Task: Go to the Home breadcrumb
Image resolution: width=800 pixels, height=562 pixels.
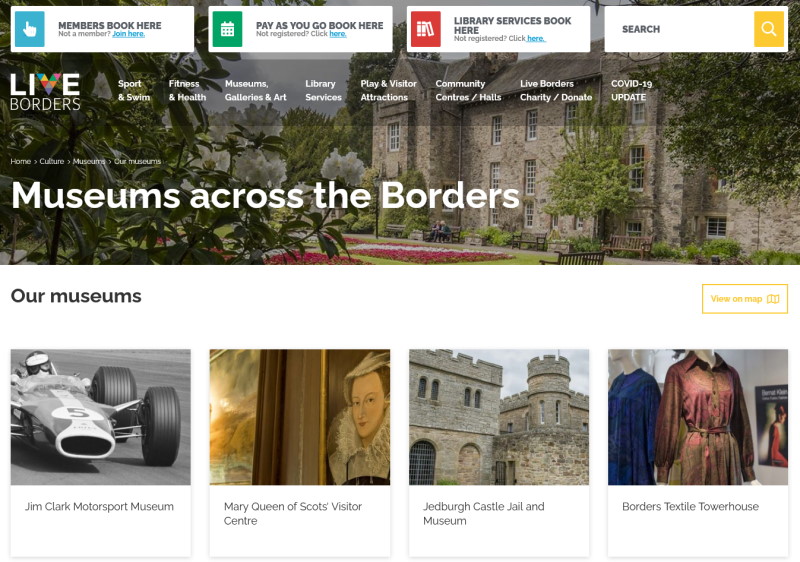Action: [x=20, y=161]
